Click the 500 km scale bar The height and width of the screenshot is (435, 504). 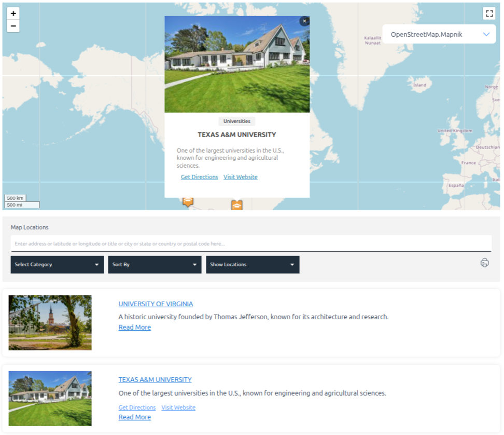(15, 198)
